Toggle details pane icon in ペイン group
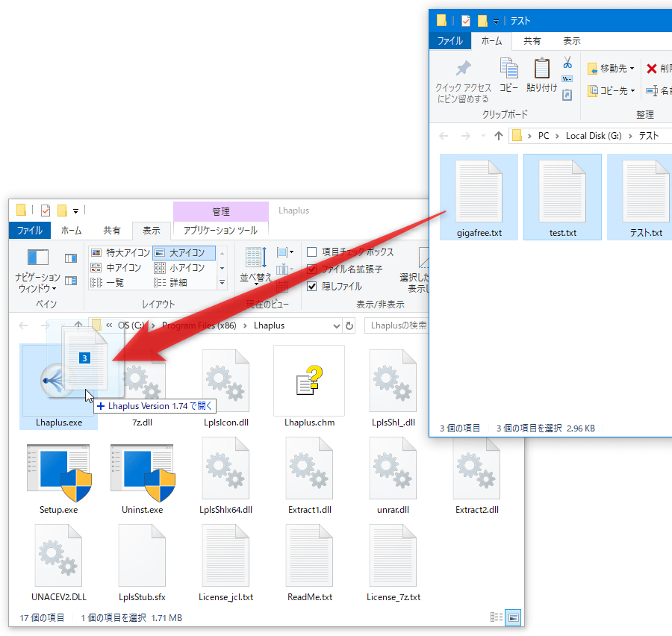 [x=71, y=281]
